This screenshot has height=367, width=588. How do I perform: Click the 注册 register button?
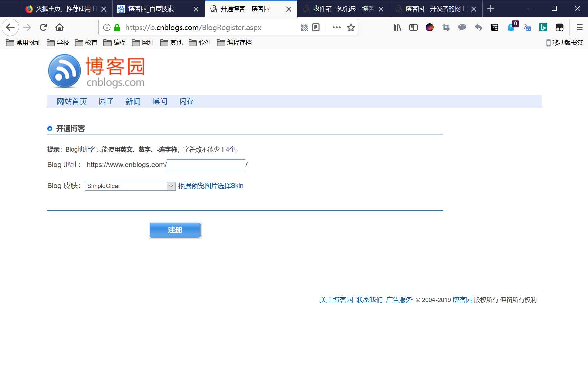(175, 230)
